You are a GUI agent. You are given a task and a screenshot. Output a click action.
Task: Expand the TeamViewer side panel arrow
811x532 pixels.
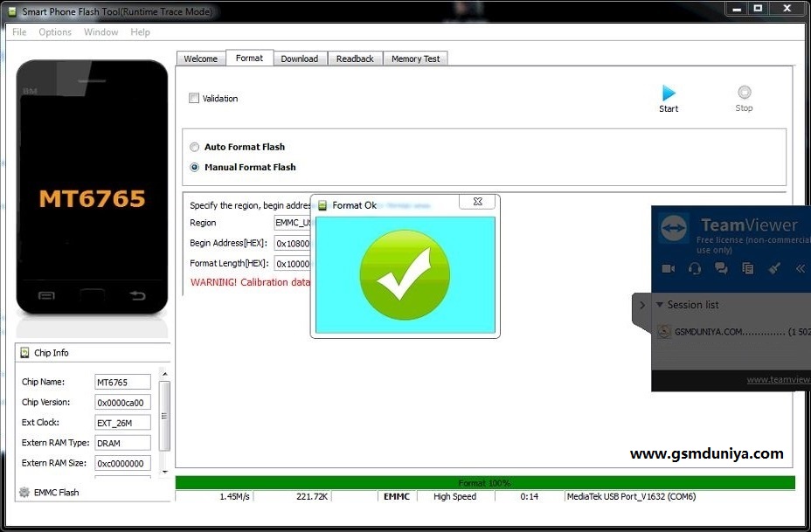pyautogui.click(x=642, y=305)
